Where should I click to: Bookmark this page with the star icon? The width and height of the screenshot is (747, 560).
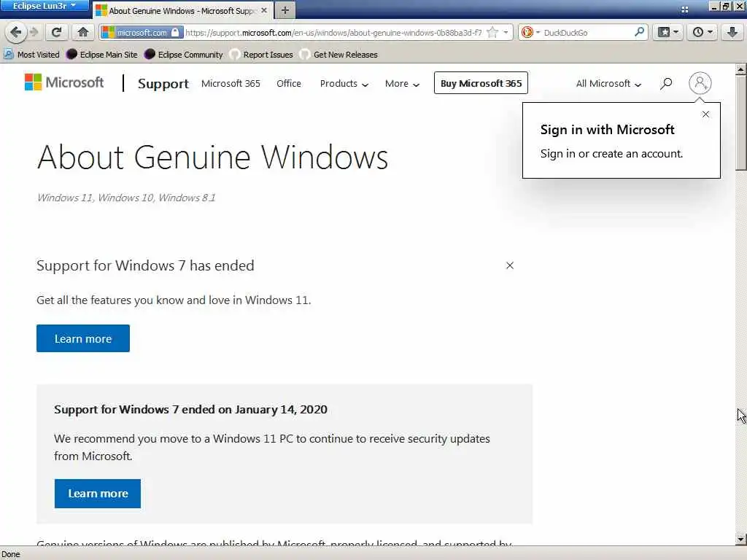[492, 32]
